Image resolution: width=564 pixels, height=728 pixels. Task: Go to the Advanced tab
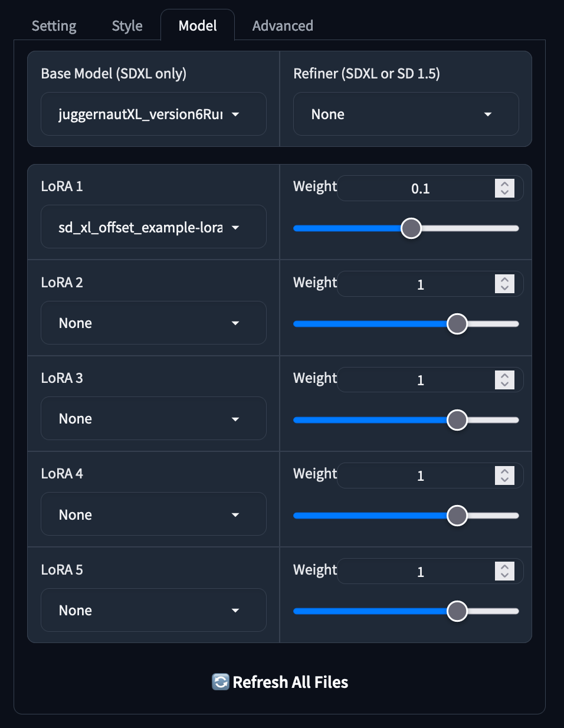[283, 26]
